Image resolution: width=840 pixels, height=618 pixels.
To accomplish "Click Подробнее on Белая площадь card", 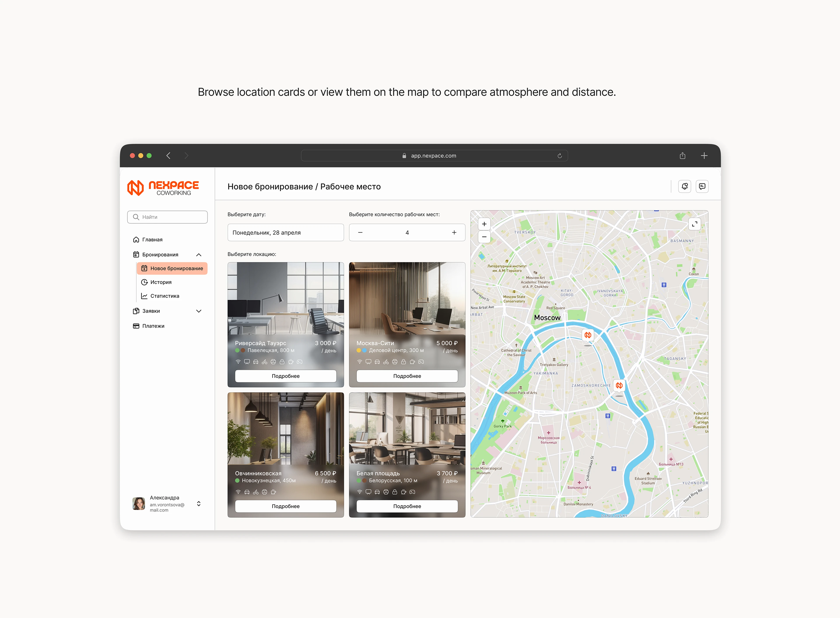I will [x=407, y=506].
